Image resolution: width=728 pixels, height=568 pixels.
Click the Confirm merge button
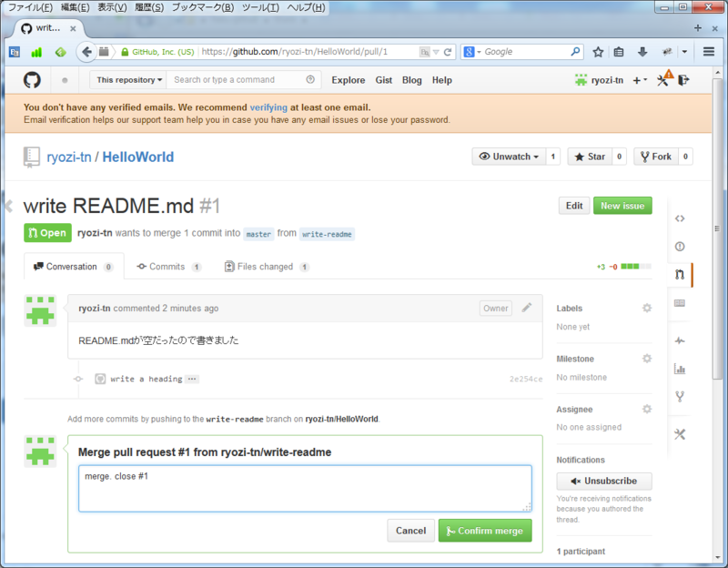coord(485,531)
